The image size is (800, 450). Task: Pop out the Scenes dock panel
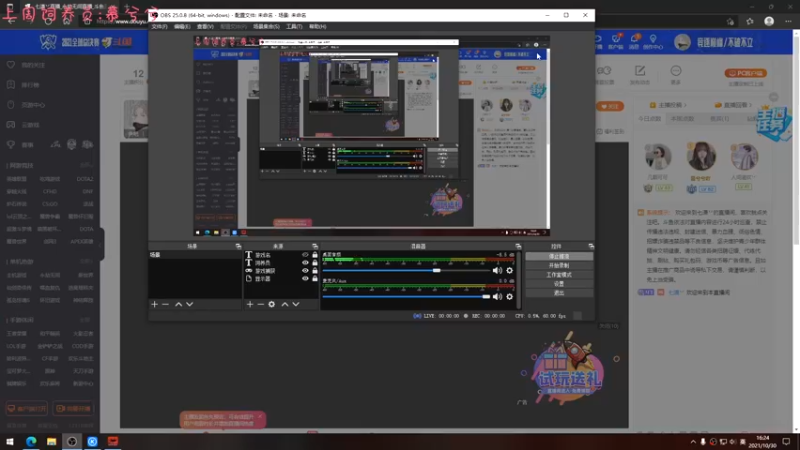click(238, 246)
